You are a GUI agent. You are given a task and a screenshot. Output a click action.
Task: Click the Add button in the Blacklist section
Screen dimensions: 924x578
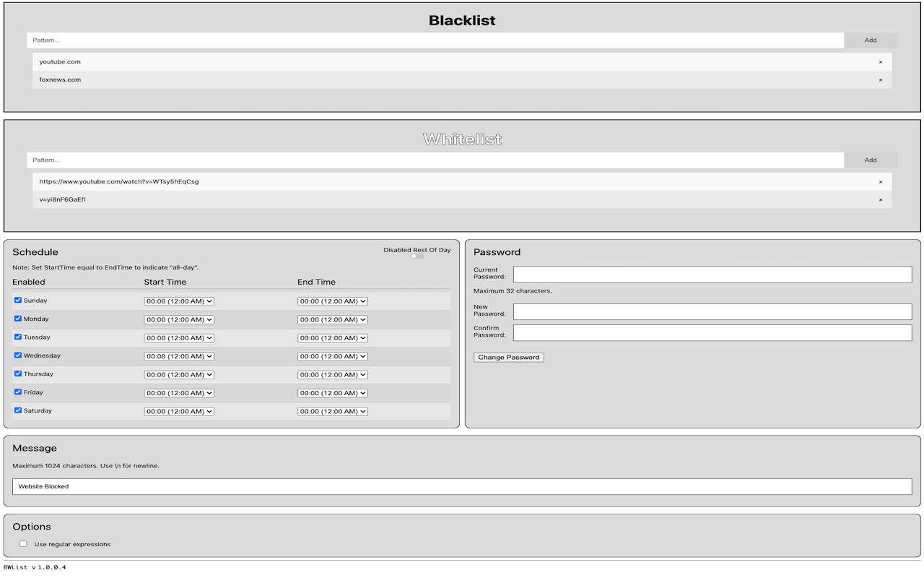coord(871,40)
